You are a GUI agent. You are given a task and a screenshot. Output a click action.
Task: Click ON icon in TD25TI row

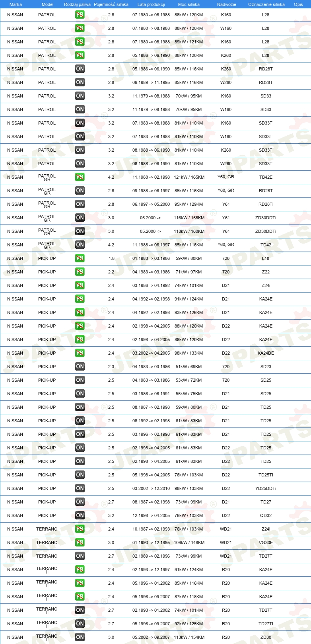click(x=80, y=475)
